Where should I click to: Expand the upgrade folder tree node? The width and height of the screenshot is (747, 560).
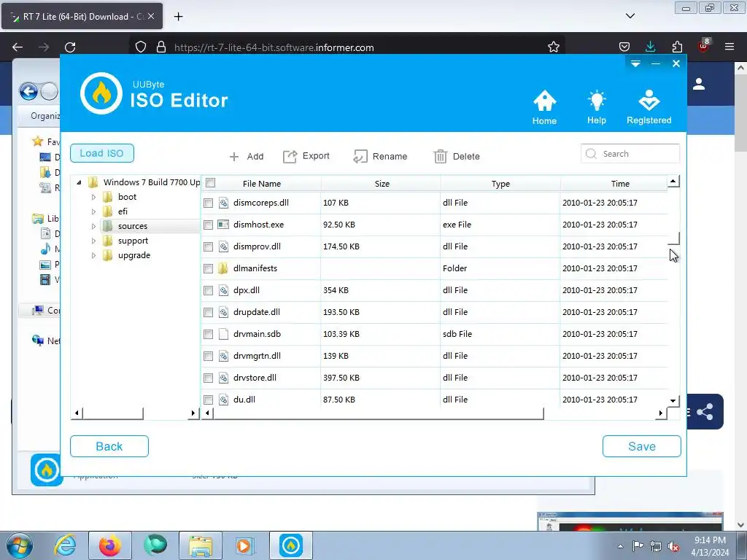(x=94, y=256)
